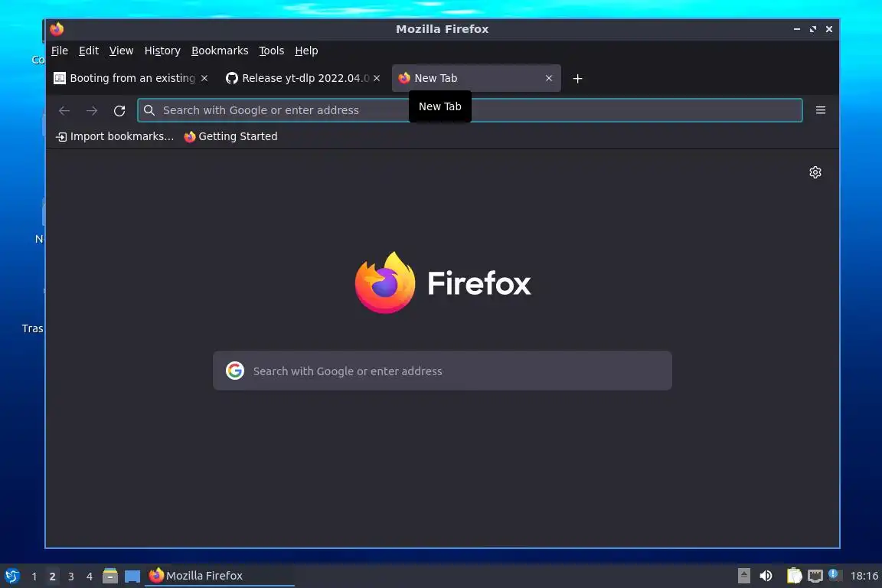
Task: Close the Booting from an existing tab
Action: tap(204, 78)
